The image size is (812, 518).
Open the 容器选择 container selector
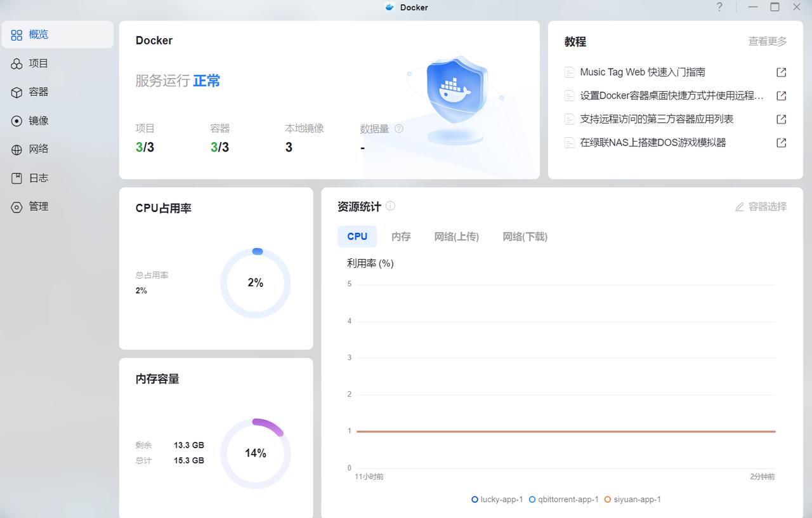pyautogui.click(x=761, y=207)
